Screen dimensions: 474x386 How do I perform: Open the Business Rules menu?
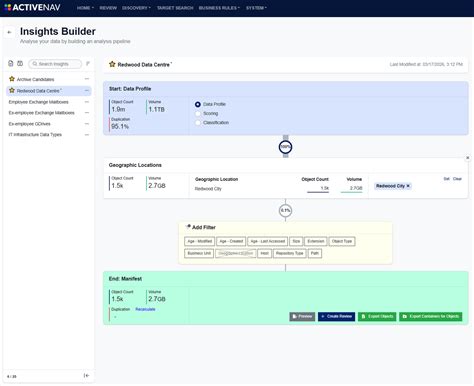click(x=219, y=8)
